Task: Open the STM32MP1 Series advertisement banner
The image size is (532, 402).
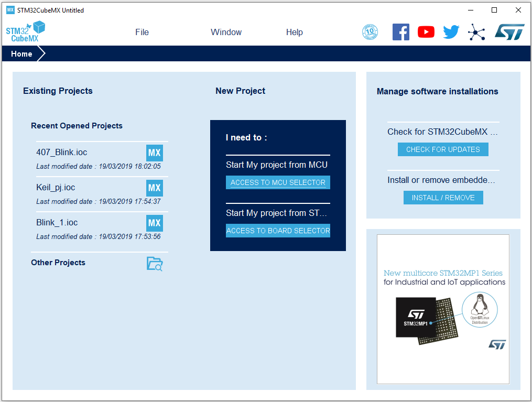Action: click(x=443, y=309)
